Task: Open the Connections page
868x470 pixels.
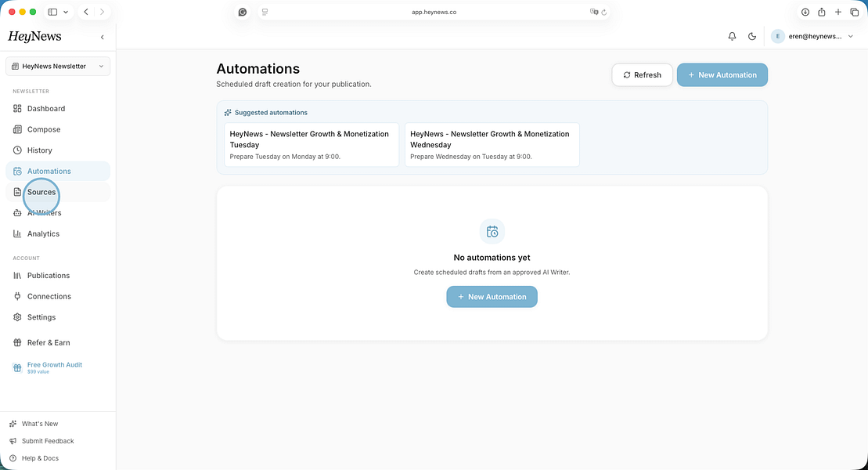Action: (x=58, y=297)
